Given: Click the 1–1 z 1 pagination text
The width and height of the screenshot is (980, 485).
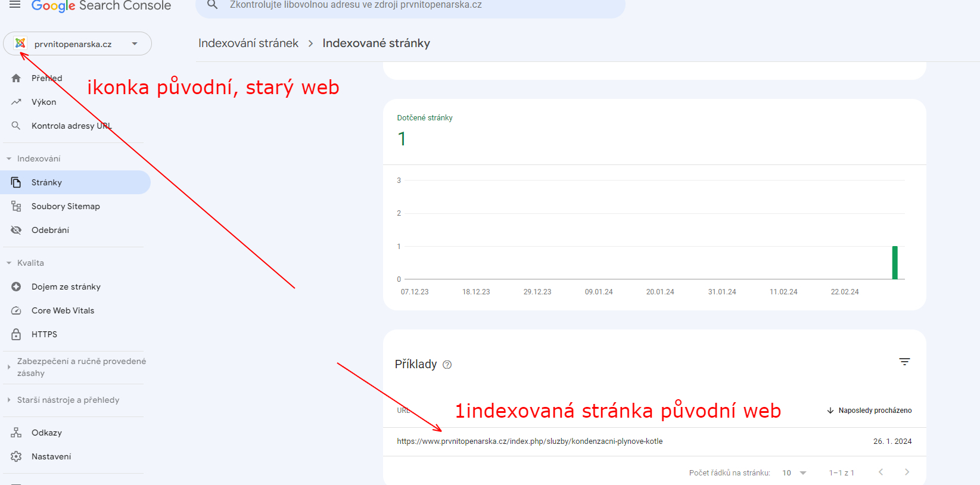Looking at the screenshot, I should click(841, 473).
